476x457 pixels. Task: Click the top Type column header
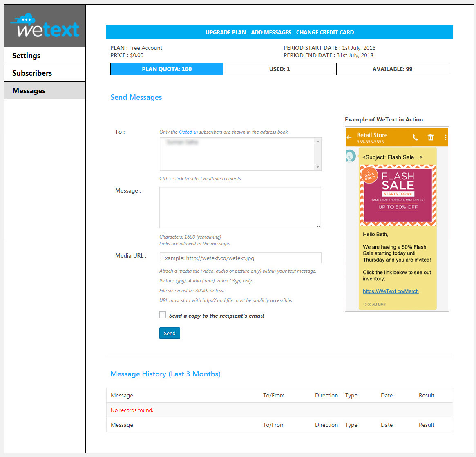[351, 395]
